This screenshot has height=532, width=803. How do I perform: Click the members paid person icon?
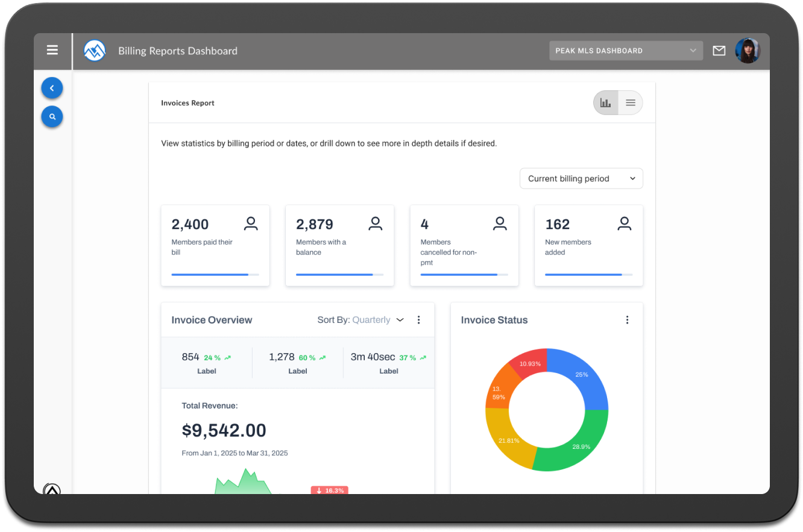pos(251,223)
